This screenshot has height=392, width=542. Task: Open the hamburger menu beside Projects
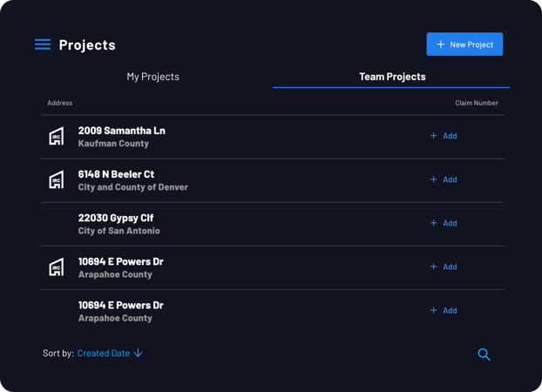[x=43, y=44]
